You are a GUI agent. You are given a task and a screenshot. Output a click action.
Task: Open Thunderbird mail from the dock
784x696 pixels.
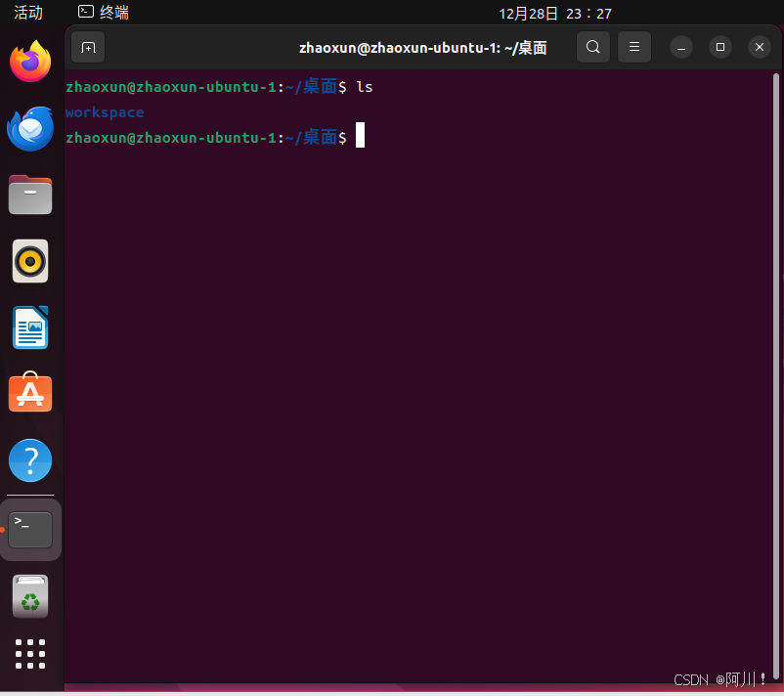coord(30,128)
